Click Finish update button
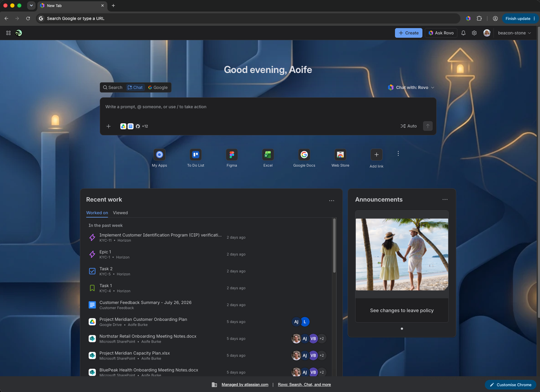Screen dimensions: 540x392 (x=520, y=18)
